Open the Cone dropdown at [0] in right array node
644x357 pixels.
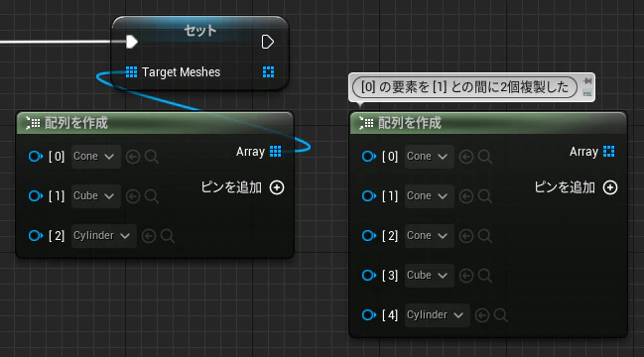430,157
